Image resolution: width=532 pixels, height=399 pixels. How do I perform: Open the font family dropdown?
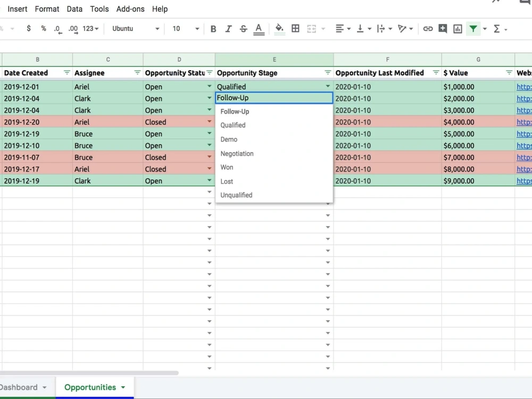(x=135, y=29)
